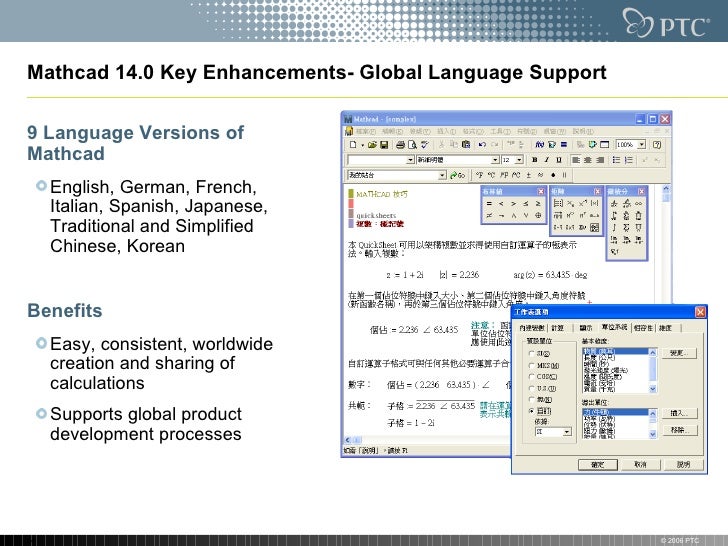Click the worksheet horizontal scrollbar left arrow
This screenshot has width=728, height=546.
(x=348, y=440)
